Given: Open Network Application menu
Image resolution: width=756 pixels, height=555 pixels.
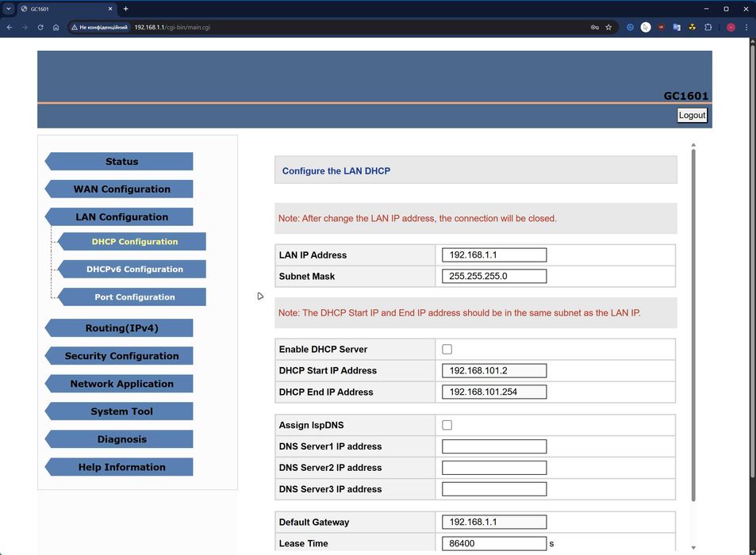Looking at the screenshot, I should (x=119, y=384).
